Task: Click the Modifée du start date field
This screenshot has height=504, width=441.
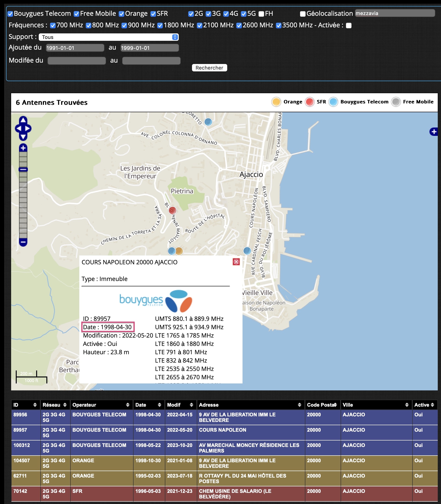Action: click(77, 61)
